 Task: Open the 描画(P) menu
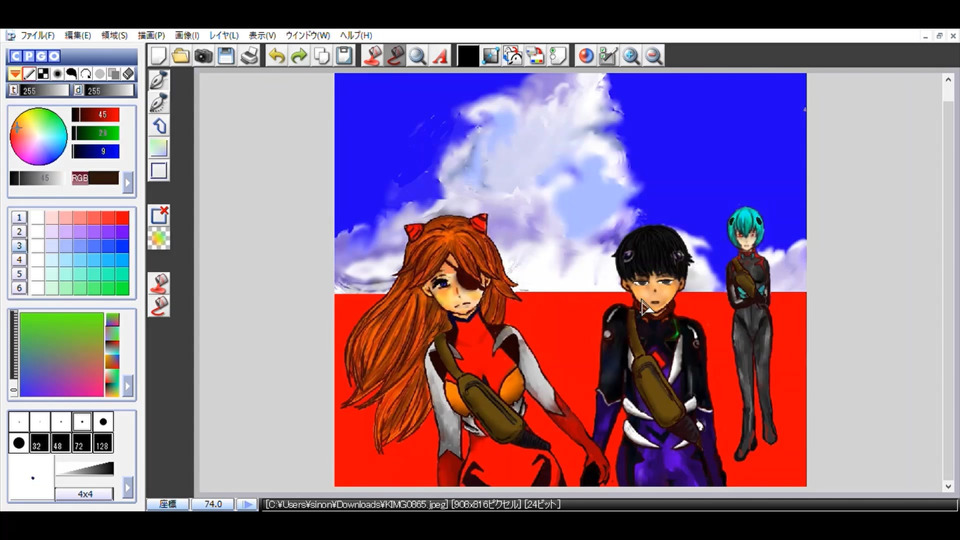pos(151,36)
